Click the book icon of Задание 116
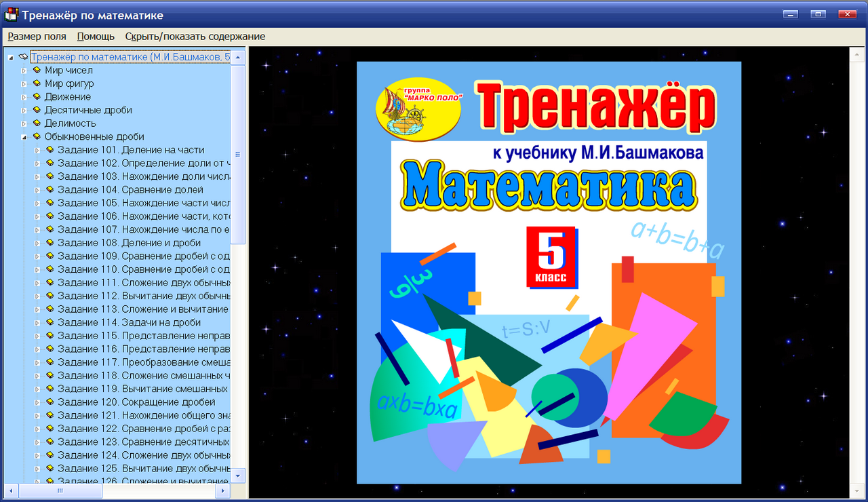This screenshot has width=868, height=502. coord(50,349)
